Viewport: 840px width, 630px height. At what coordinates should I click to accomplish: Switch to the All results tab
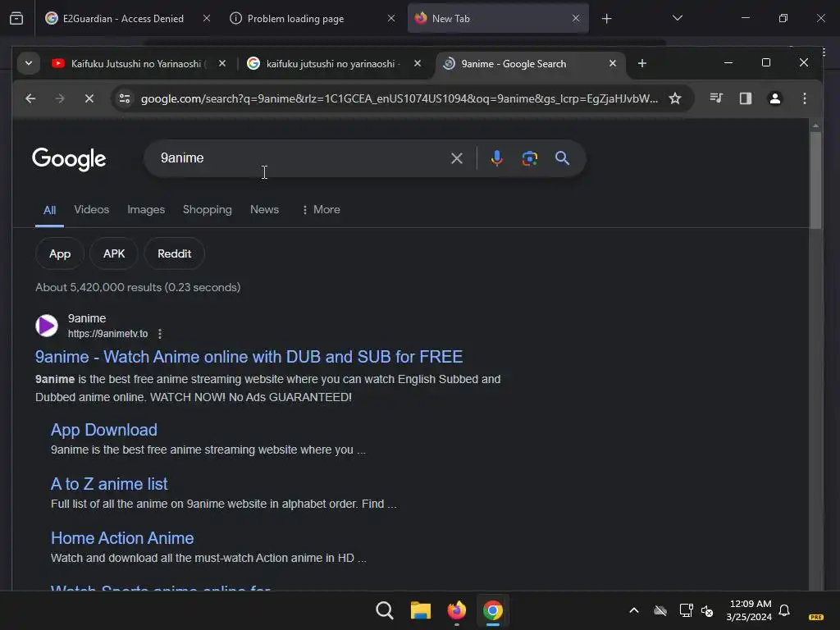[x=49, y=210]
